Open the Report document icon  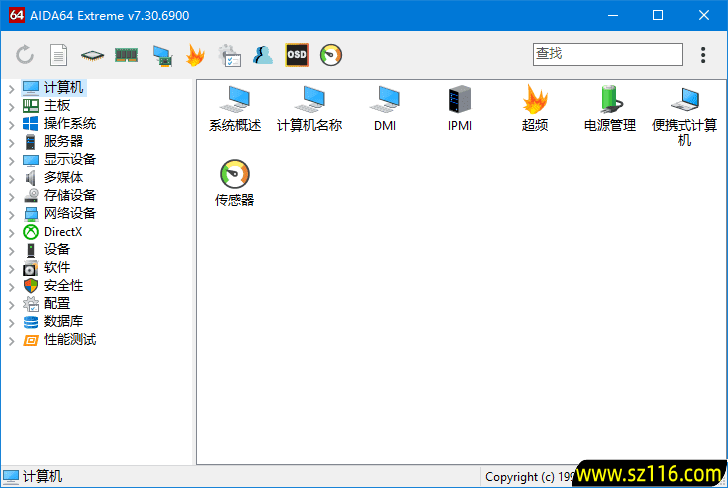pyautogui.click(x=58, y=55)
